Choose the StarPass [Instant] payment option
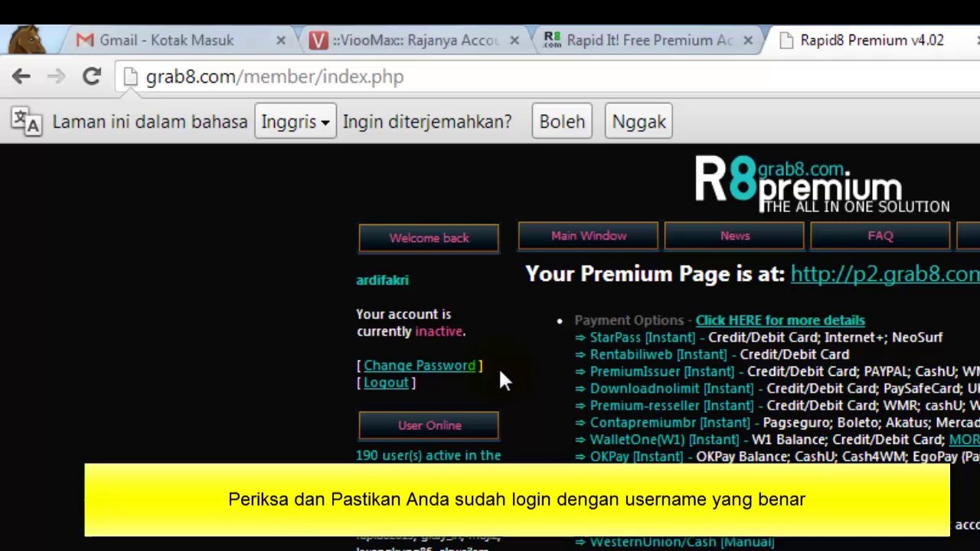This screenshot has width=980, height=551. 642,337
